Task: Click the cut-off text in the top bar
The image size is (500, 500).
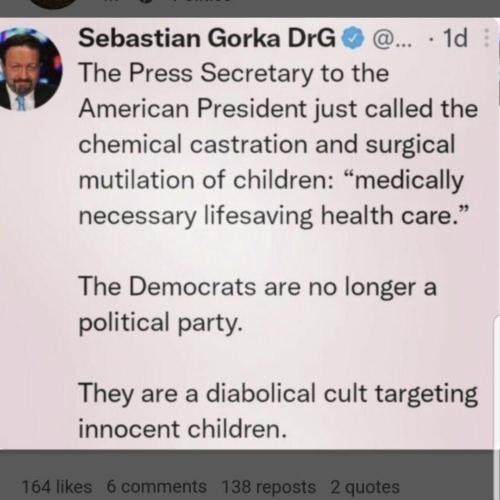Action: (x=167, y=2)
